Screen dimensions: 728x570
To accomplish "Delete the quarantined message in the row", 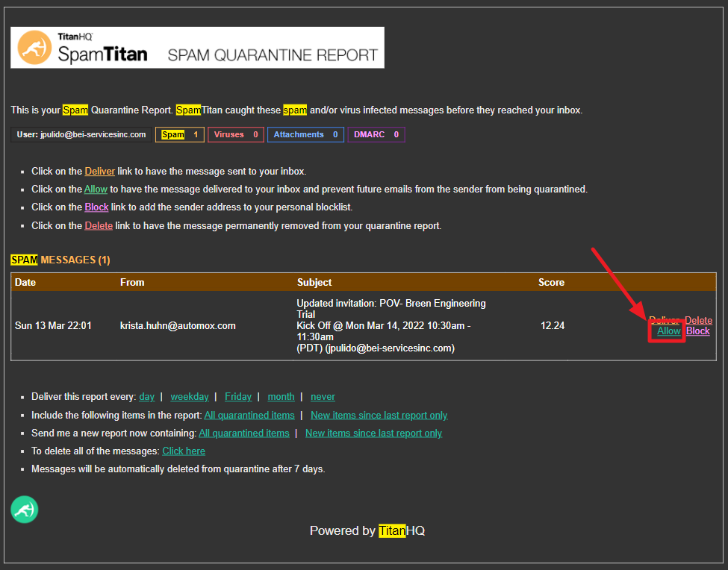I will pyautogui.click(x=698, y=321).
